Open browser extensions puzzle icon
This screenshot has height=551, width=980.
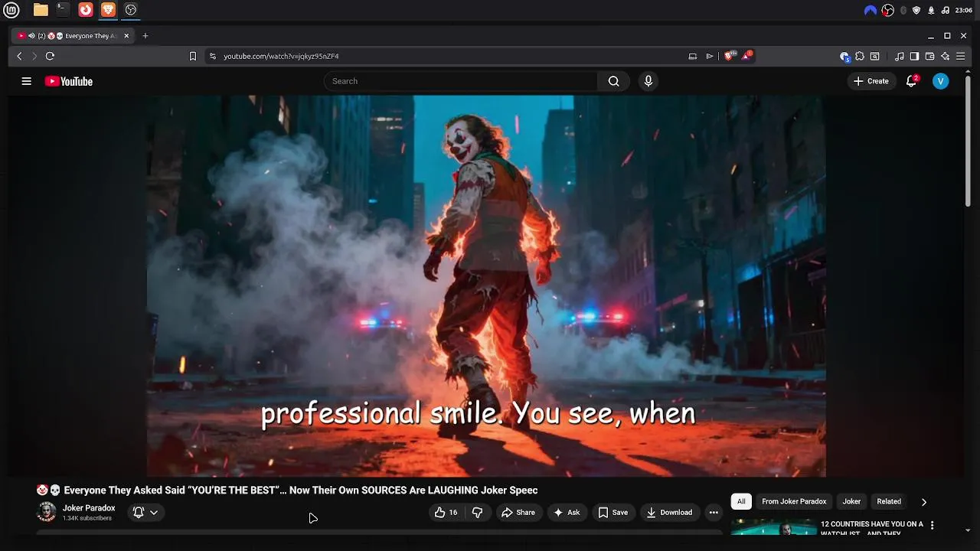coord(860,56)
